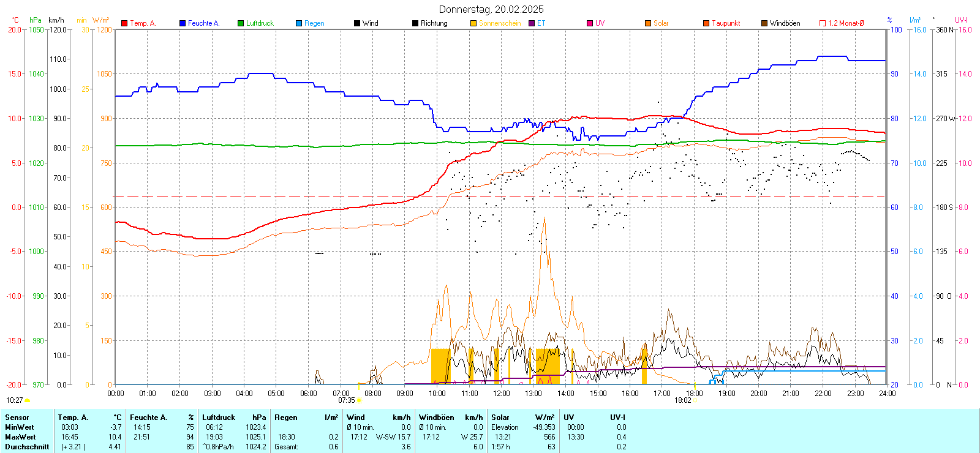Toggle the 1.2 Monat-Ø empty legend box
Screen dimensions: 980x453
pyautogui.click(x=823, y=23)
